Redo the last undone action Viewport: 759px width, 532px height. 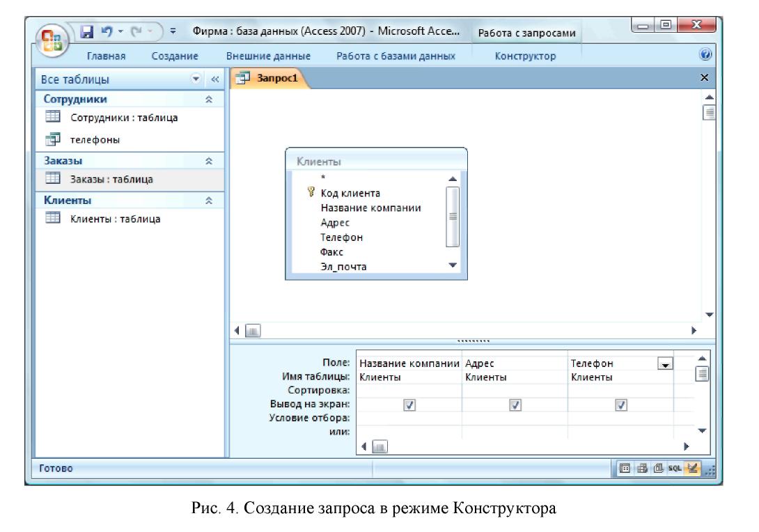[136, 32]
